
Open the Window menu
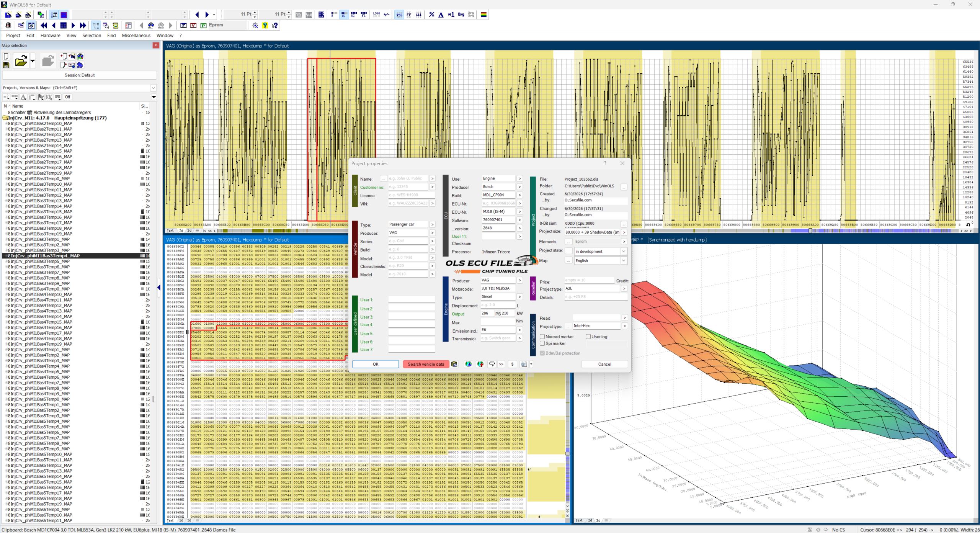(x=165, y=35)
